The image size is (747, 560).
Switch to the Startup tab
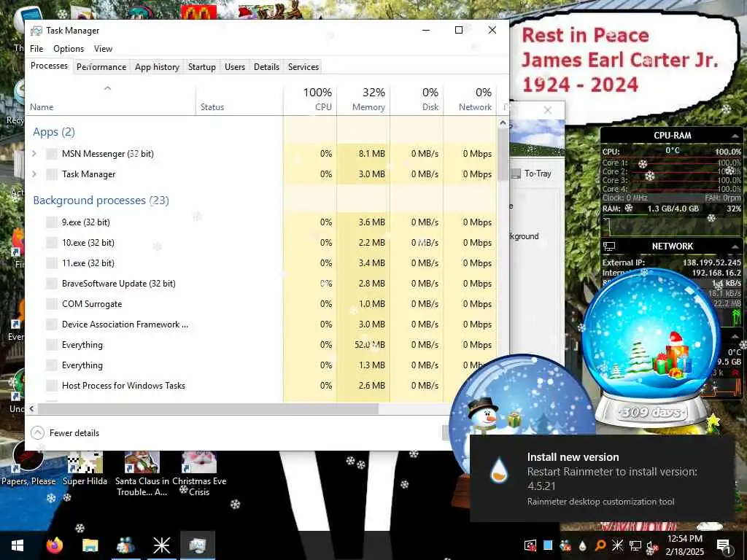click(202, 67)
